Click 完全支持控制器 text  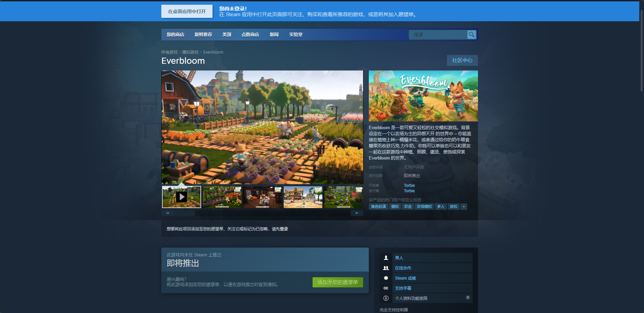pos(394,310)
